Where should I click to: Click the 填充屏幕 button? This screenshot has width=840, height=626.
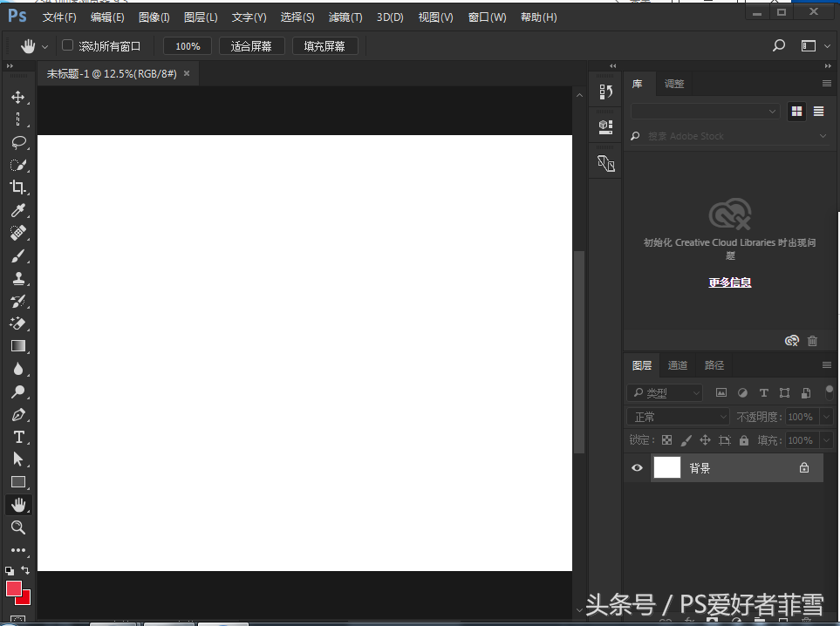tap(324, 46)
